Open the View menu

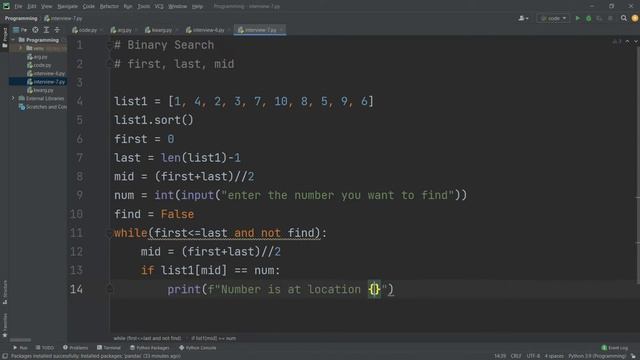pyautogui.click(x=47, y=6)
